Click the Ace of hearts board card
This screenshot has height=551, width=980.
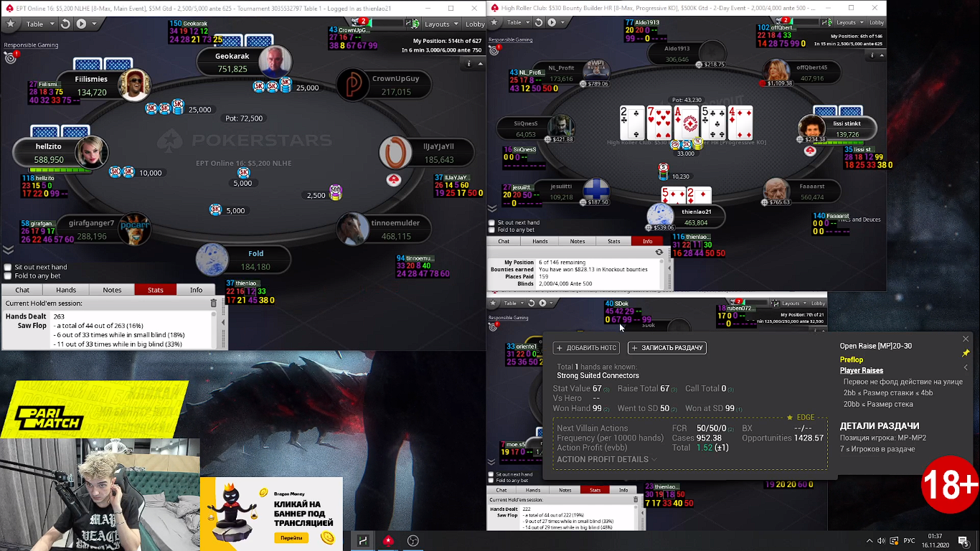pos(687,123)
